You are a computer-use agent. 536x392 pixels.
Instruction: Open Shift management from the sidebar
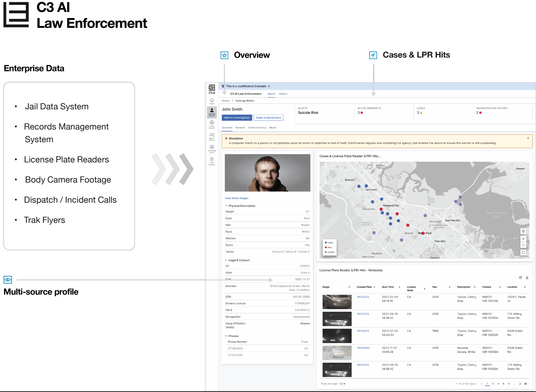[212, 161]
